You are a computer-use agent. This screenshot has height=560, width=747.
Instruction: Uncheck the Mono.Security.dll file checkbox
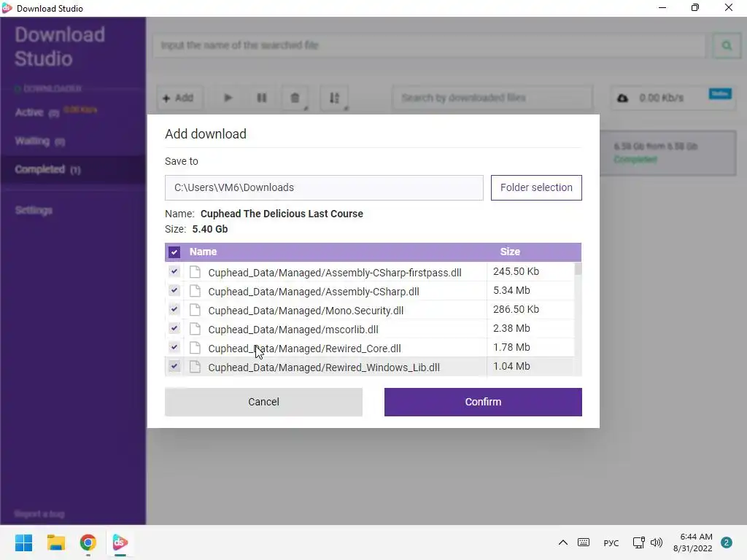pyautogui.click(x=174, y=309)
